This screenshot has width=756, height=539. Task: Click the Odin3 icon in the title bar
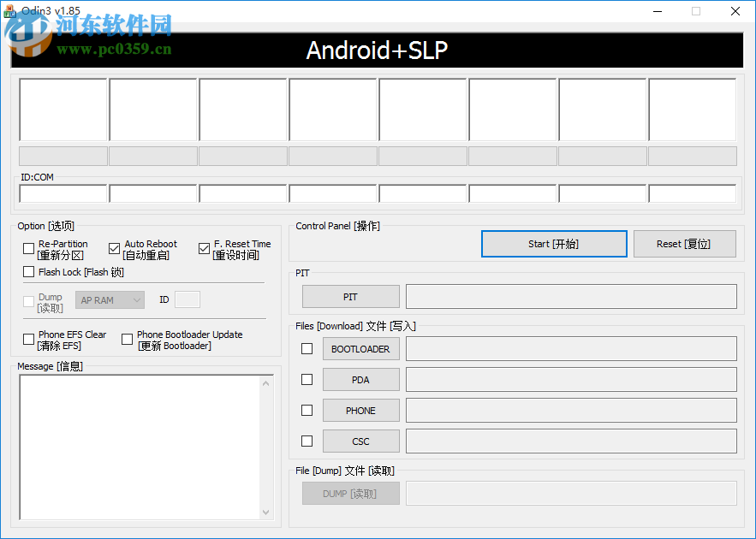pos(9,11)
